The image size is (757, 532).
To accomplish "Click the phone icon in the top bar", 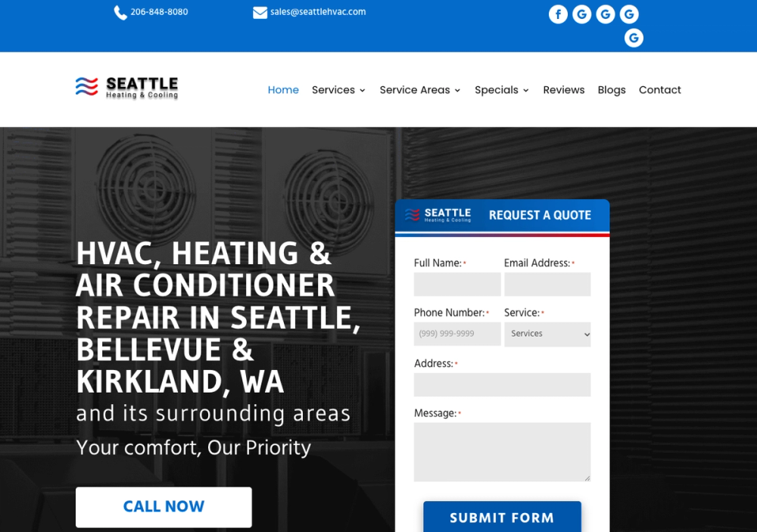I will [x=120, y=13].
